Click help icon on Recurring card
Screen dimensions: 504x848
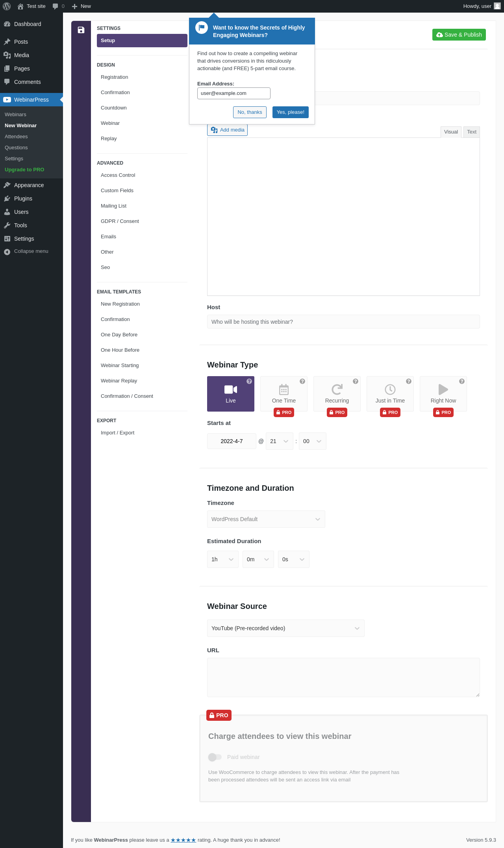coord(356,381)
